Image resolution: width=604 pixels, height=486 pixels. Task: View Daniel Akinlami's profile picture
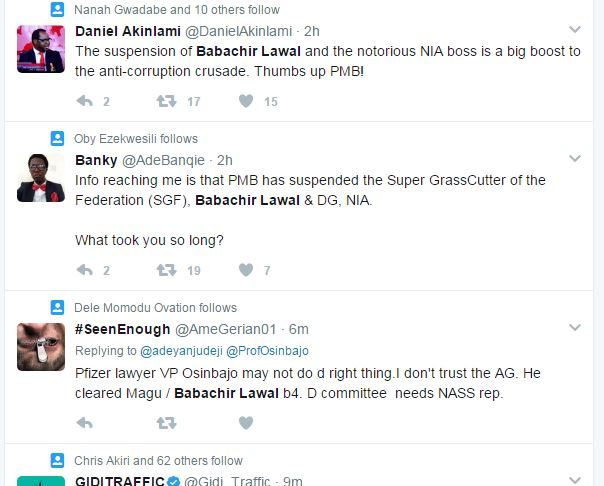point(41,49)
